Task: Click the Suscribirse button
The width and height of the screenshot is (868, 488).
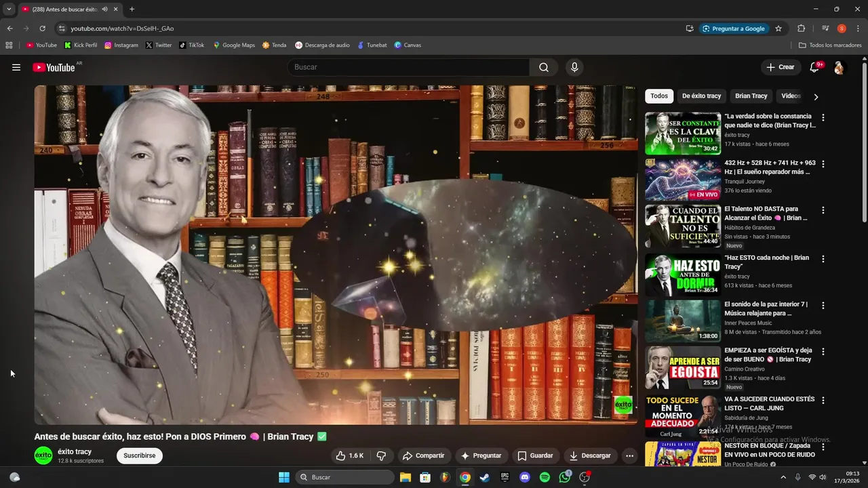Action: pyautogui.click(x=140, y=455)
